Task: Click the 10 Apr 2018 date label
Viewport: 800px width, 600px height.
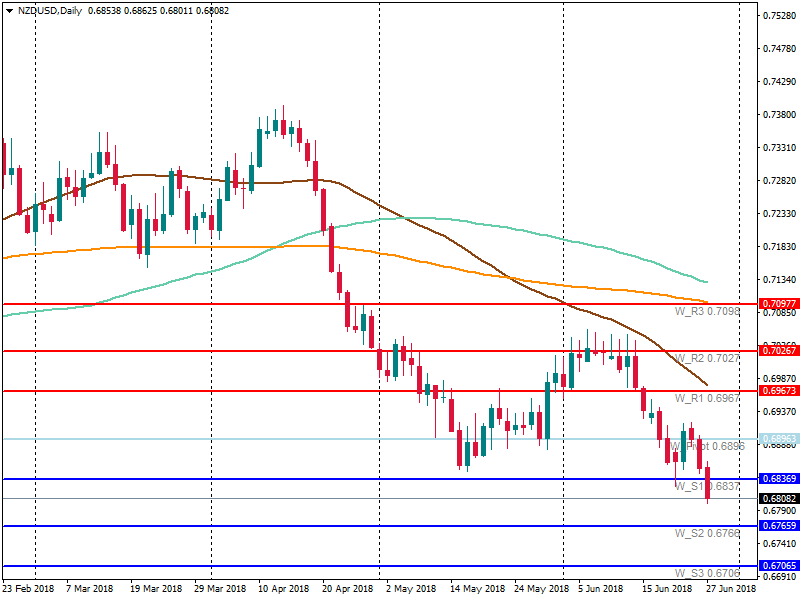Action: [284, 590]
